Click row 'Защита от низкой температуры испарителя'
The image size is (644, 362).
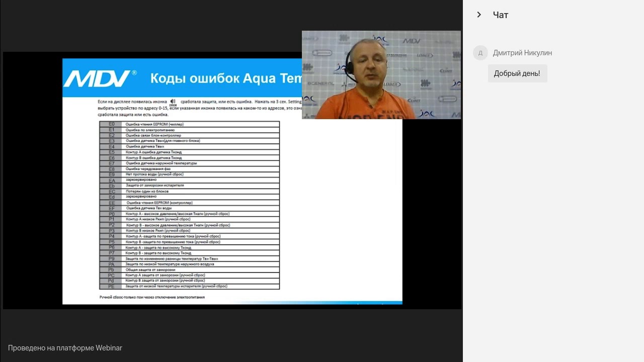click(x=189, y=286)
